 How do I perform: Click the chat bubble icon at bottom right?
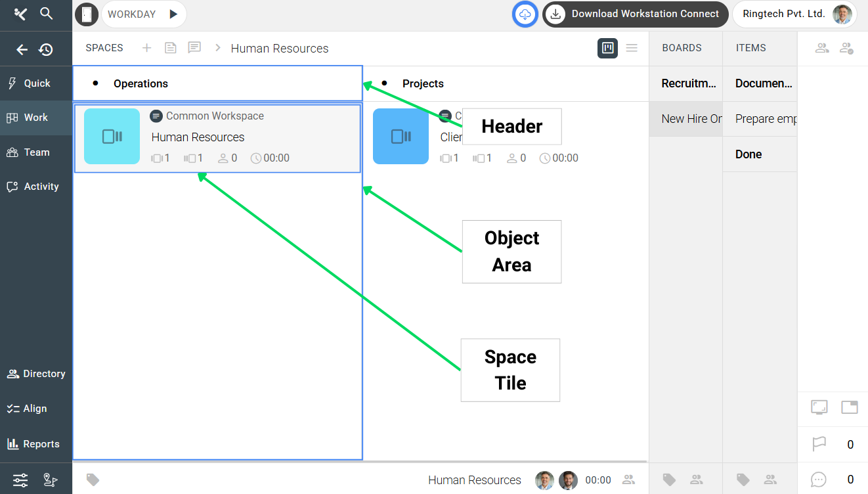(x=818, y=480)
